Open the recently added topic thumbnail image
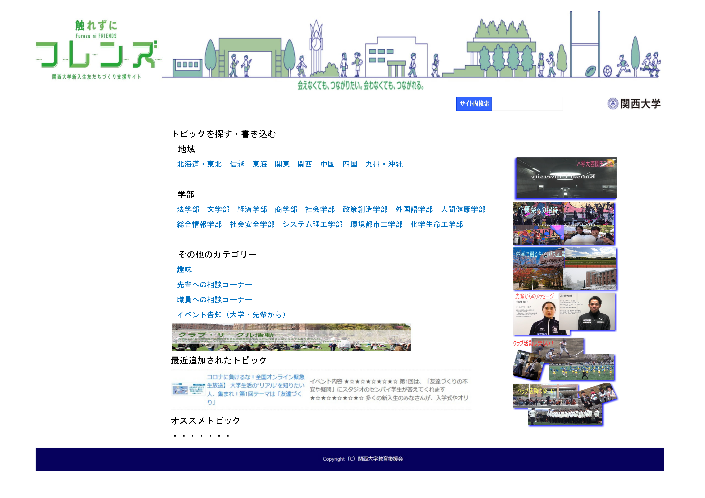Viewport: 705px width, 498px height. click(x=187, y=389)
